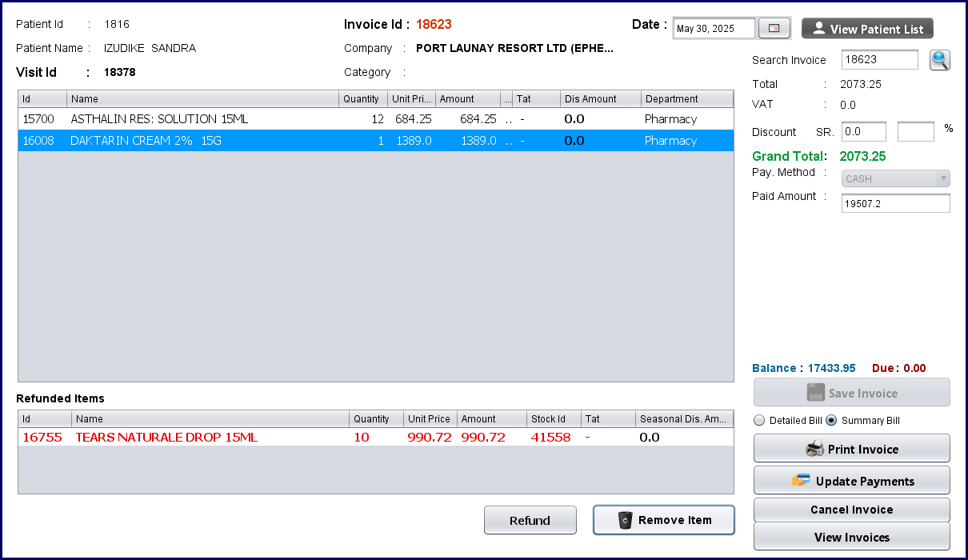
Task: Click the search invoice magnifier icon
Action: pyautogui.click(x=939, y=60)
